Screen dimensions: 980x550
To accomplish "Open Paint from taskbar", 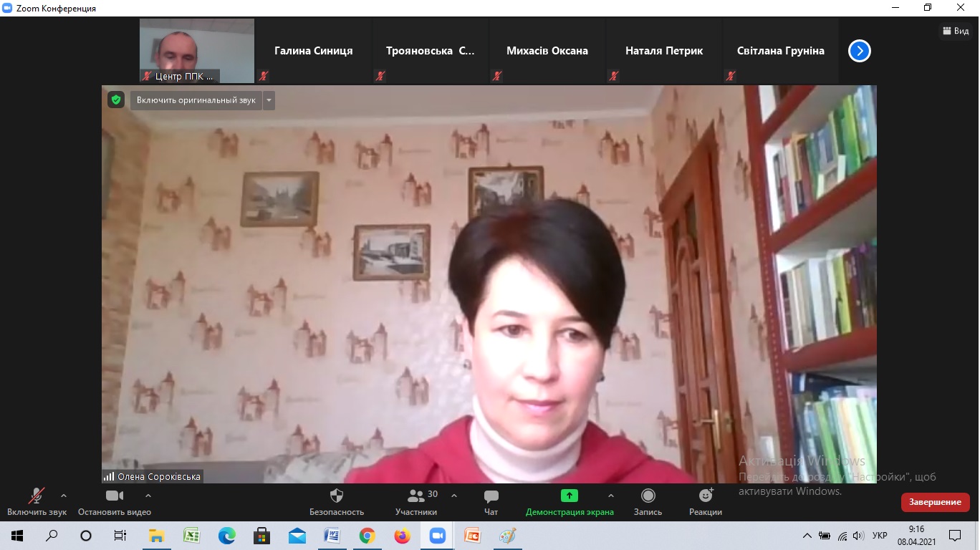I will pos(507,536).
